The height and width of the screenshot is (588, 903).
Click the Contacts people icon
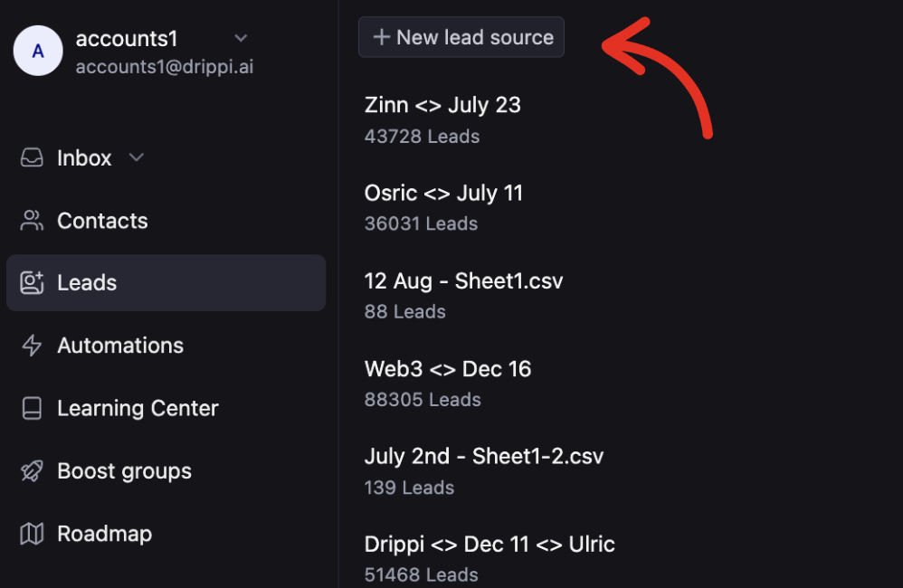[32, 220]
